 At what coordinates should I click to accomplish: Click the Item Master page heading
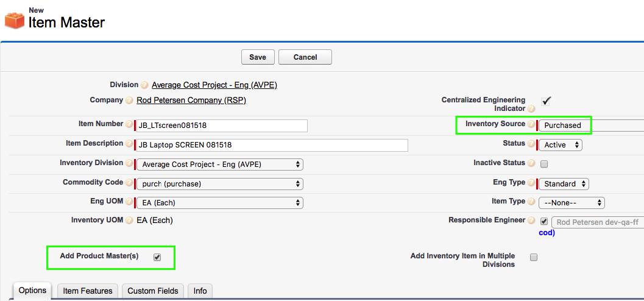click(66, 22)
